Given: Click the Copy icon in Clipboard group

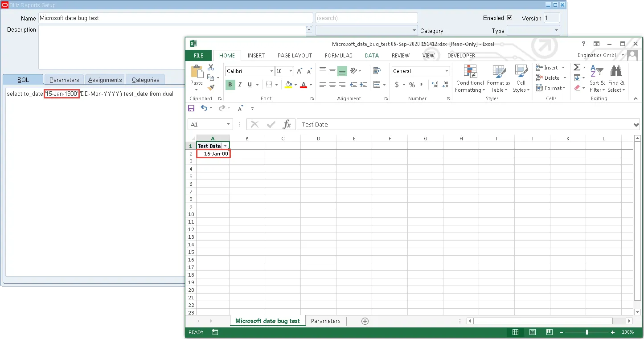Looking at the screenshot, I should (211, 78).
